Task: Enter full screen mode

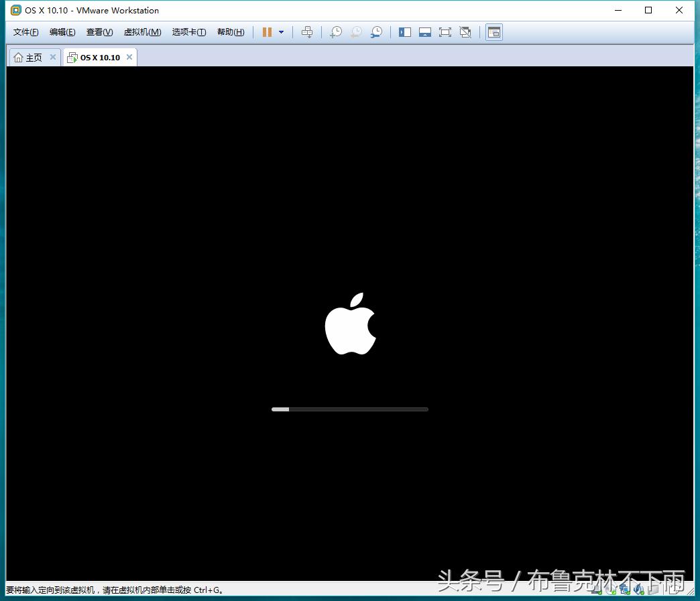Action: click(x=445, y=31)
